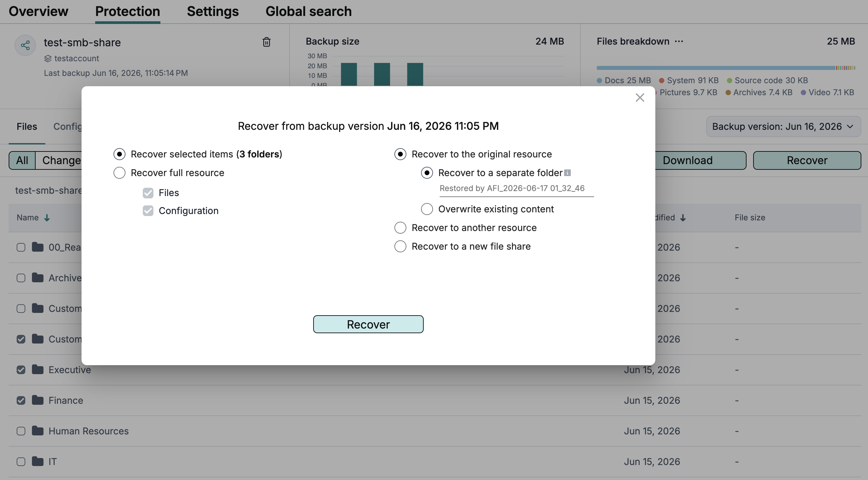
Task: Click the Archive folder icon
Action: coord(38,278)
